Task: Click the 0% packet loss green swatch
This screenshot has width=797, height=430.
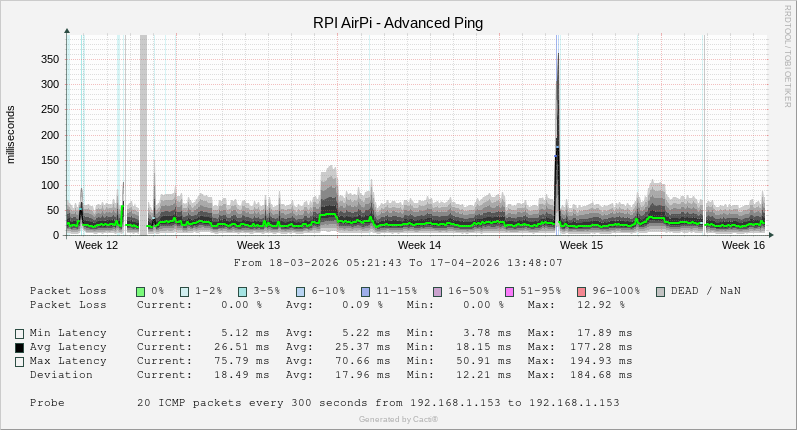Action: pyautogui.click(x=141, y=291)
